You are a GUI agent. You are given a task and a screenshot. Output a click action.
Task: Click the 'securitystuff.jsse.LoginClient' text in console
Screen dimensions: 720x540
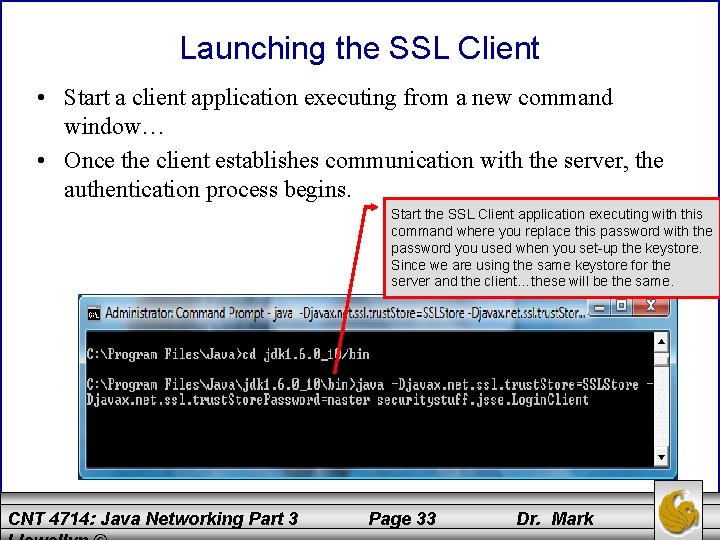482,399
